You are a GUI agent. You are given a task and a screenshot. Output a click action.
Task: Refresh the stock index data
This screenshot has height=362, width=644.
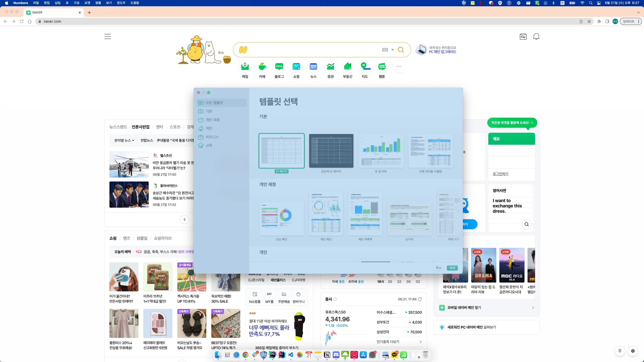point(420,299)
